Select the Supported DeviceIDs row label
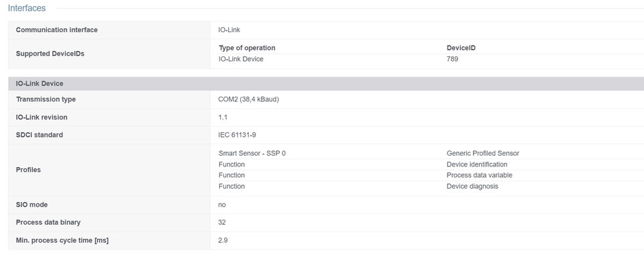 click(50, 54)
